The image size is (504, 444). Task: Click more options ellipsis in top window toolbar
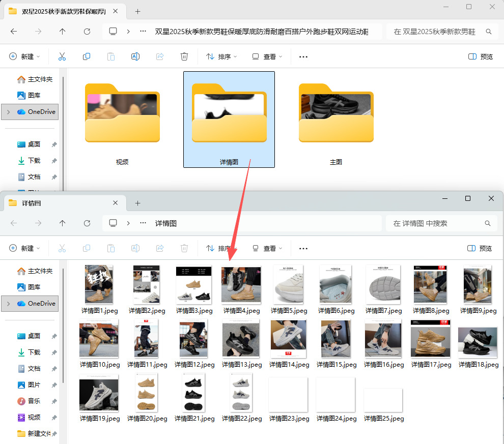[x=303, y=57]
